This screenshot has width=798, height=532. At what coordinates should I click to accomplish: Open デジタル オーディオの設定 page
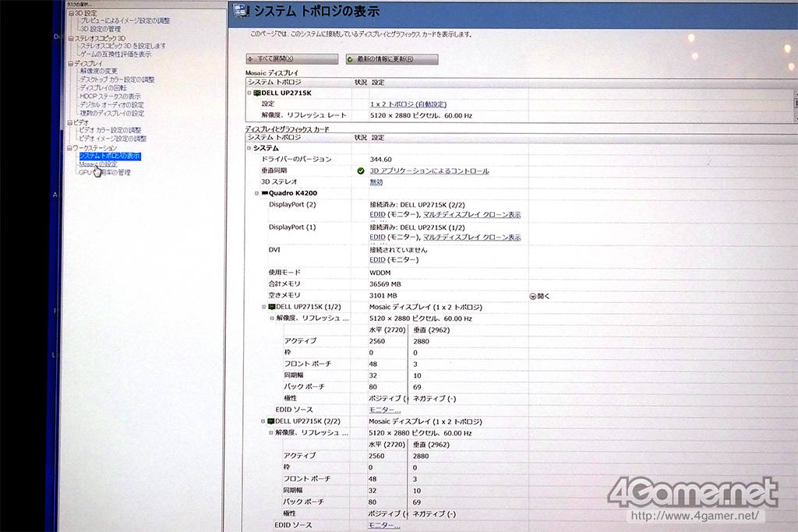tap(111, 105)
